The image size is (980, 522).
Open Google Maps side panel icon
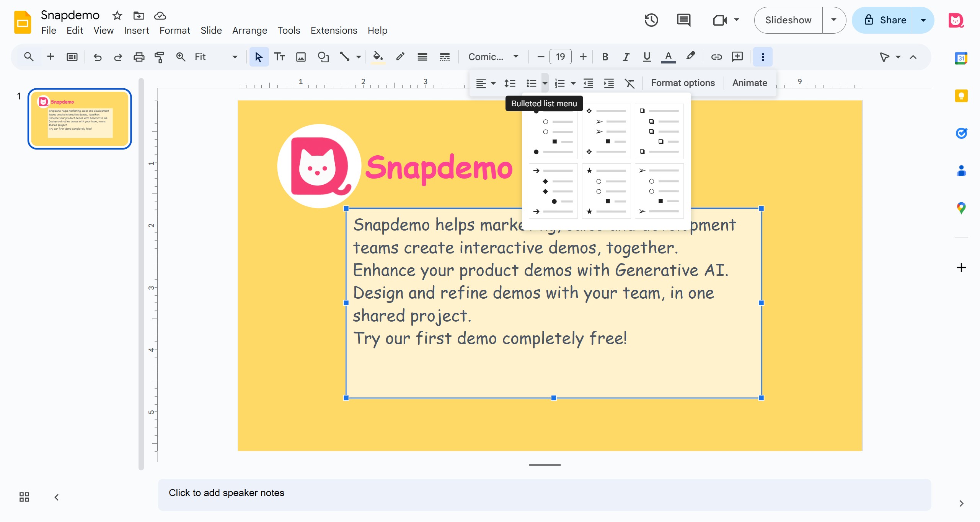click(961, 208)
